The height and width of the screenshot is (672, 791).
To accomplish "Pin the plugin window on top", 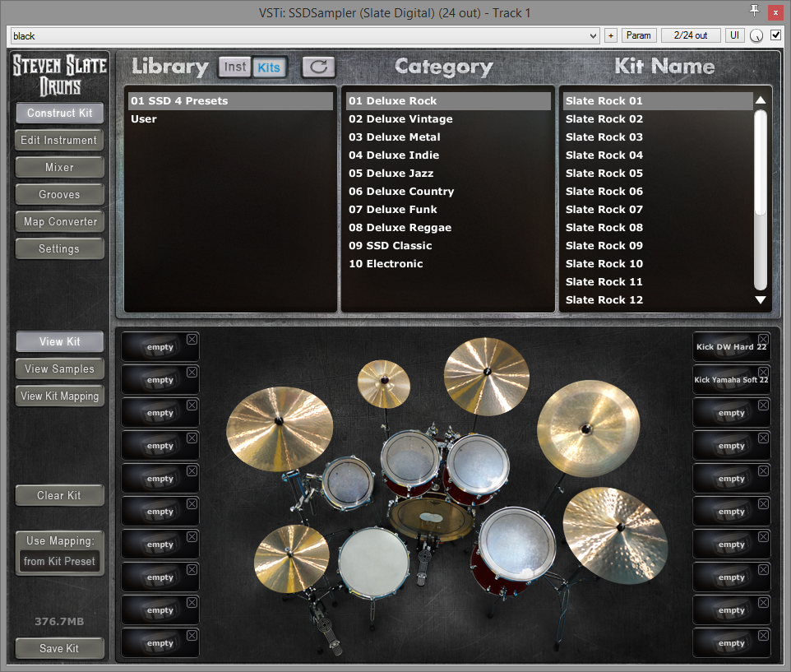I will (x=754, y=11).
